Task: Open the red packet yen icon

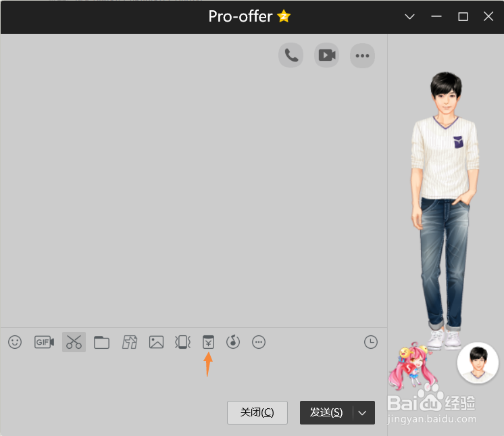Action: point(208,342)
